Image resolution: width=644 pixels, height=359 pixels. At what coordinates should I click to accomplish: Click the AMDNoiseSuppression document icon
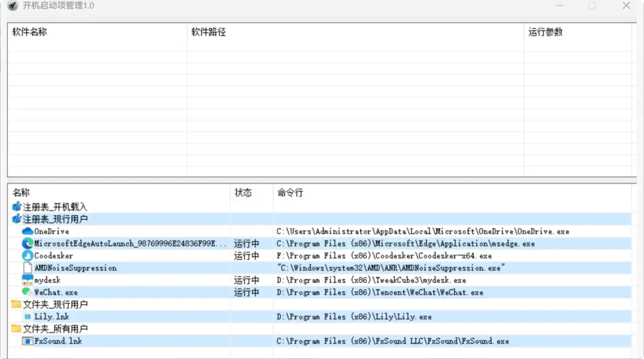[27, 268]
